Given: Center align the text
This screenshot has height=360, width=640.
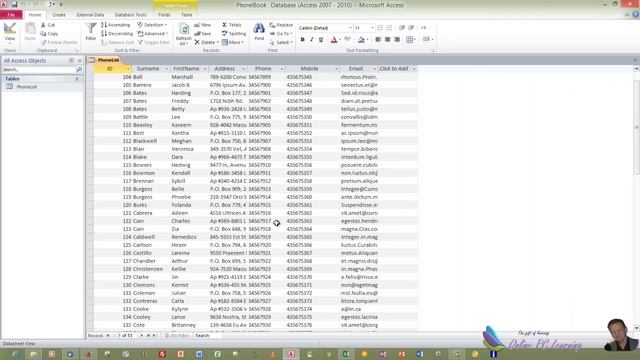Looking at the screenshot, I should coord(388,40).
